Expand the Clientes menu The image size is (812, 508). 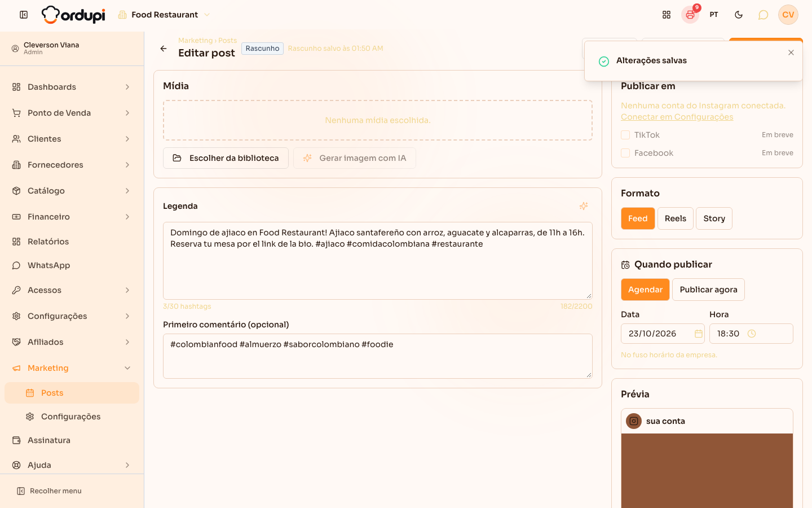(72, 139)
